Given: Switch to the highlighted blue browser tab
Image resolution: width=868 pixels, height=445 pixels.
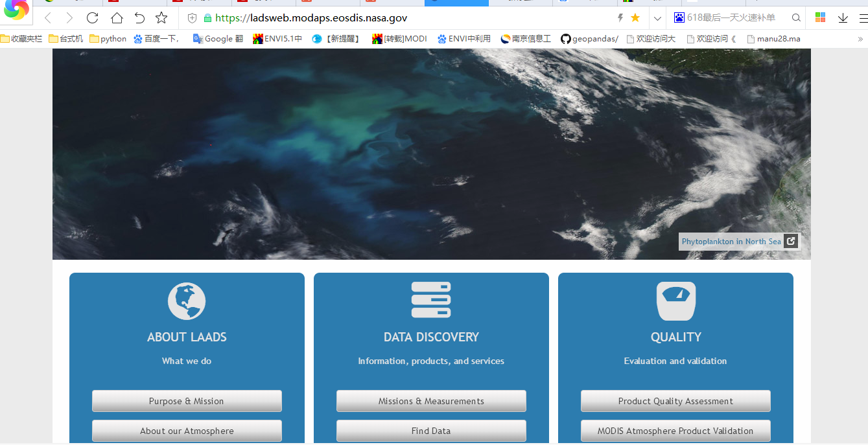Looking at the screenshot, I should [456, 3].
